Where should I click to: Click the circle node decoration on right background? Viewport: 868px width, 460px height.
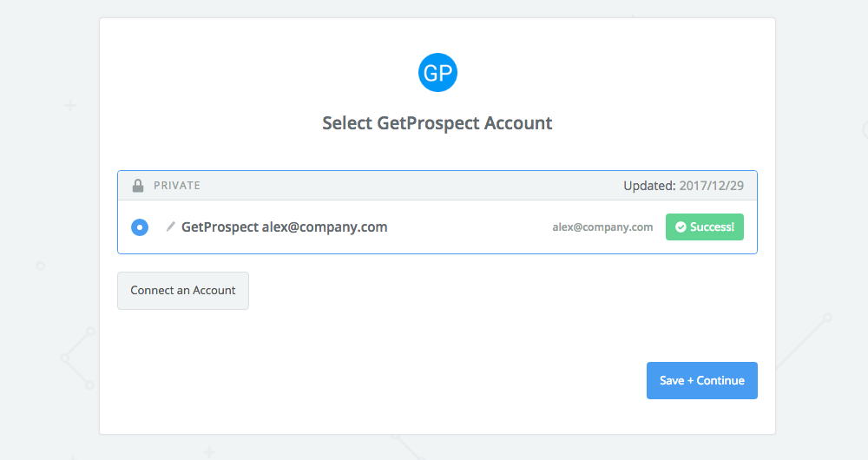click(827, 318)
